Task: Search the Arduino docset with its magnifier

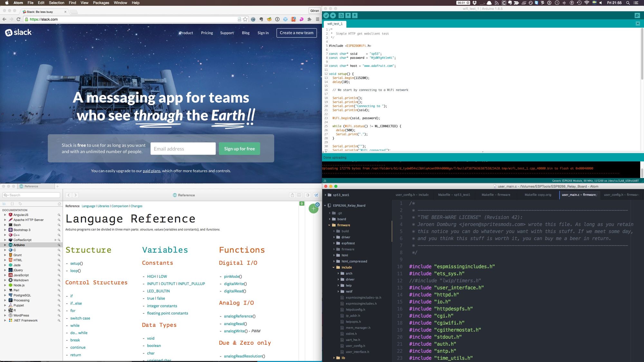Action: pos(59,245)
